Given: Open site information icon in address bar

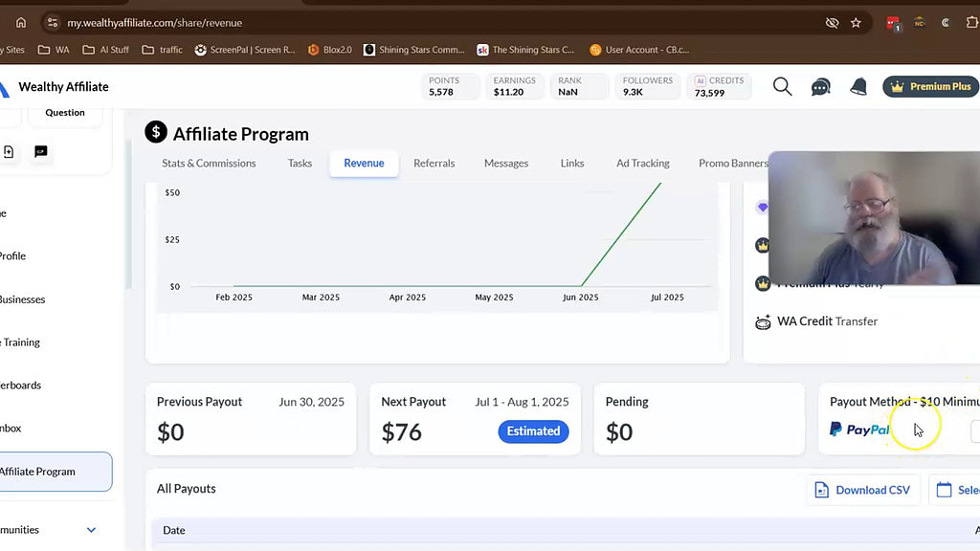Looking at the screenshot, I should (53, 23).
